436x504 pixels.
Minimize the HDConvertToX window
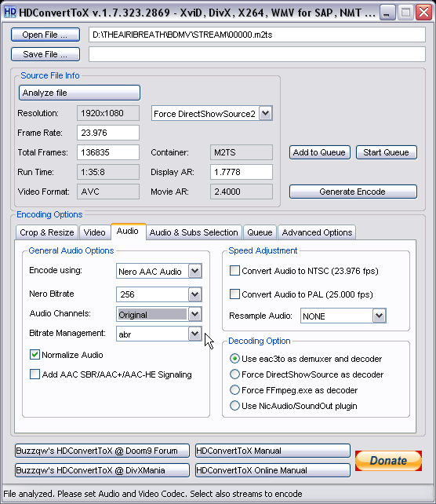pyautogui.click(x=387, y=13)
